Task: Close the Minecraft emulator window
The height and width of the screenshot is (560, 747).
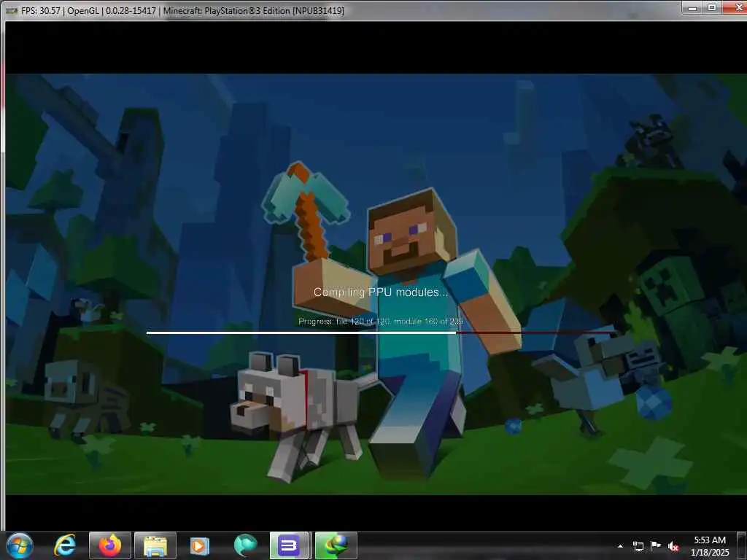Action: click(735, 7)
